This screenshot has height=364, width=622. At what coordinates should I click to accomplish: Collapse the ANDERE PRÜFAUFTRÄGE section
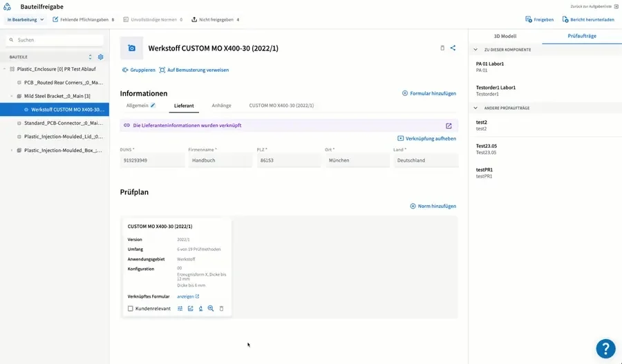(x=475, y=108)
